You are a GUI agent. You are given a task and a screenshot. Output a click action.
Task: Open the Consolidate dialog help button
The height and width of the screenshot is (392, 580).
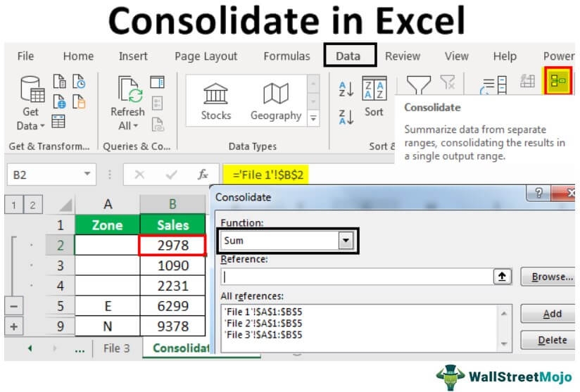coord(538,193)
